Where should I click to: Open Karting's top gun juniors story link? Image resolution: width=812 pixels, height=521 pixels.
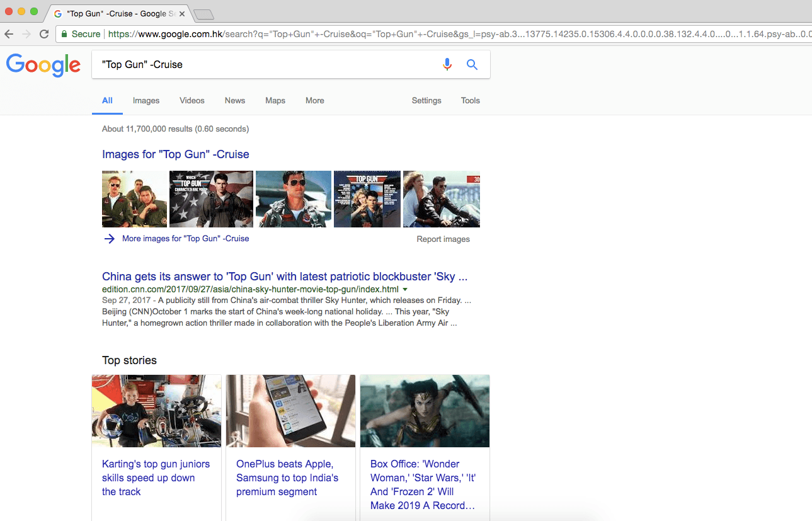[156, 478]
